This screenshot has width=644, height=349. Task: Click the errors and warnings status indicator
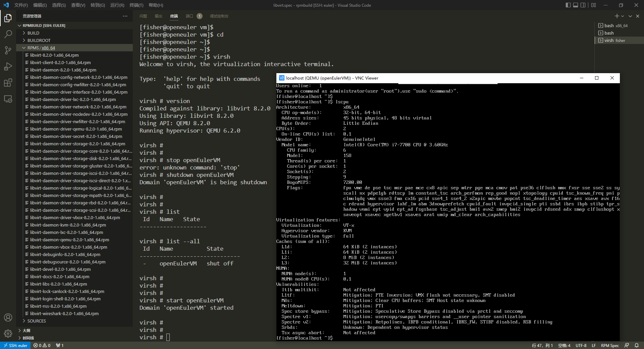[x=42, y=345]
